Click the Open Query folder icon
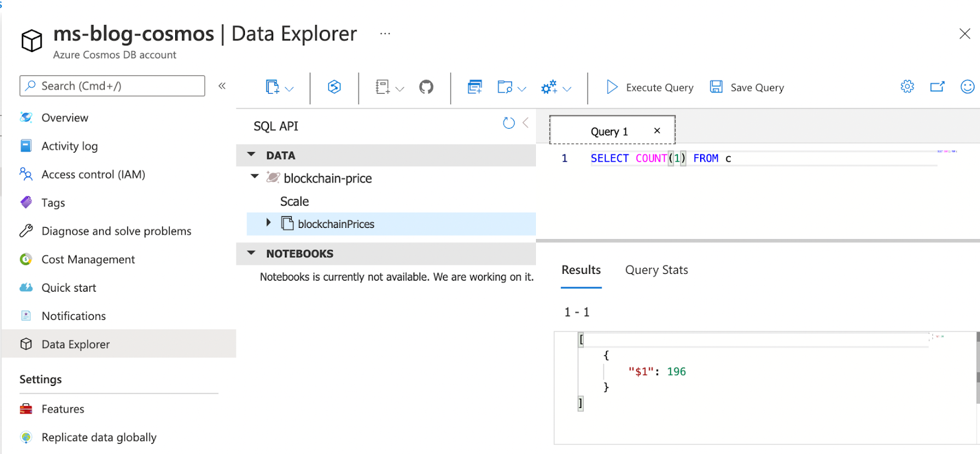The width and height of the screenshot is (980, 454). click(505, 87)
